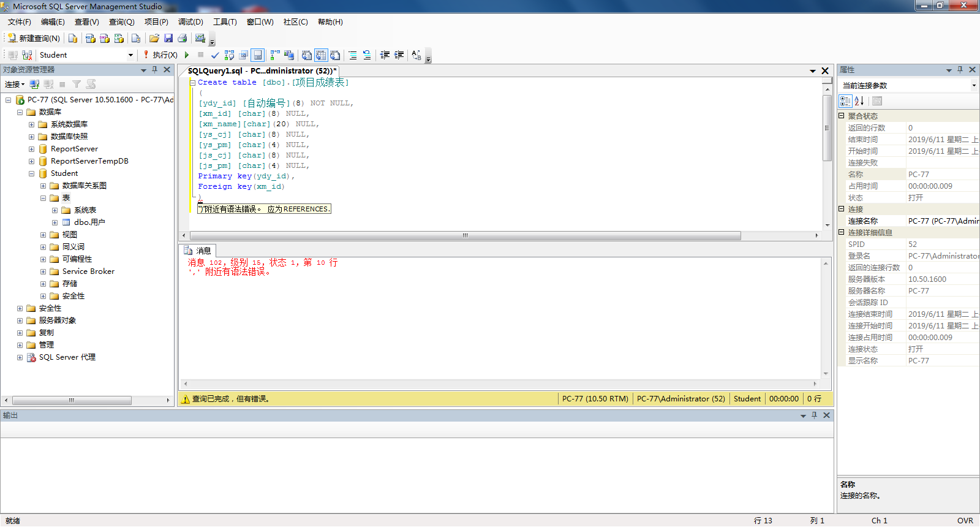
Task: Expand the 系统数据库 folder
Action: point(31,124)
